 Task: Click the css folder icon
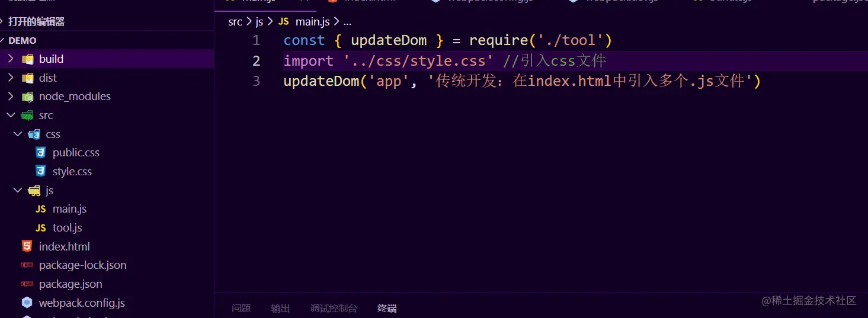(x=34, y=134)
